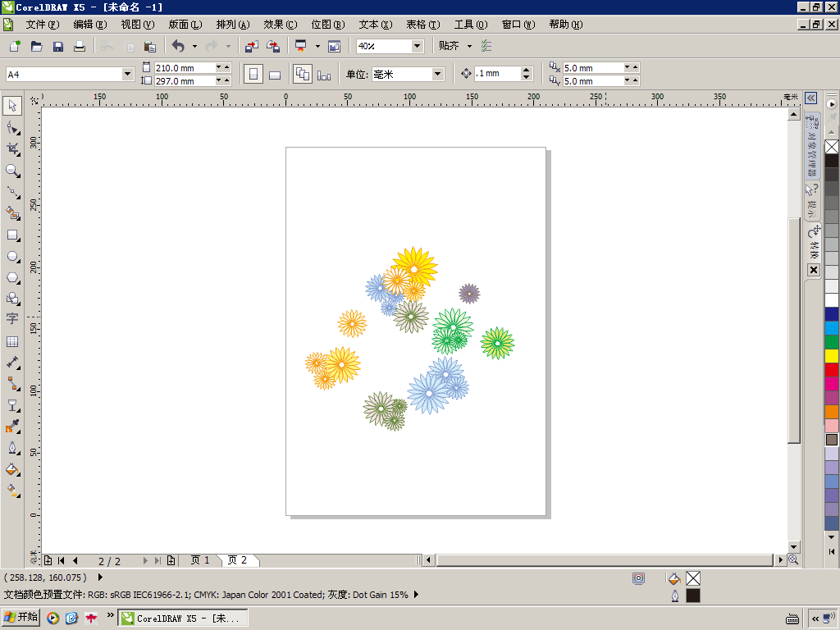Apply layout to current page only
The width and height of the screenshot is (840, 630).
click(324, 74)
